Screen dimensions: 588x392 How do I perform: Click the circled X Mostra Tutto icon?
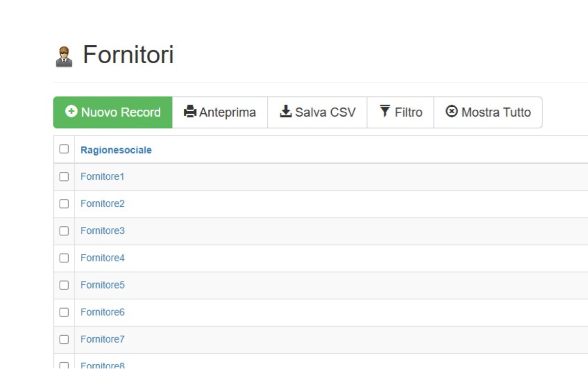click(451, 112)
